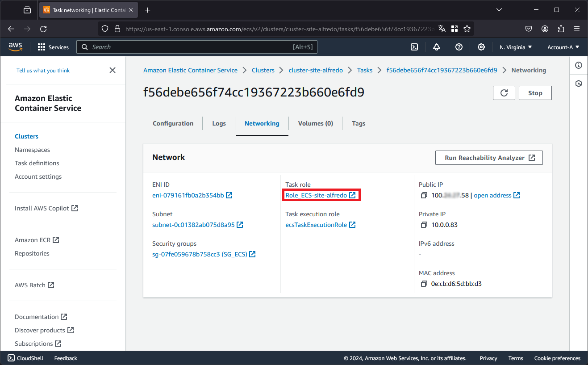588x365 pixels.
Task: Stop the running task
Action: point(535,93)
